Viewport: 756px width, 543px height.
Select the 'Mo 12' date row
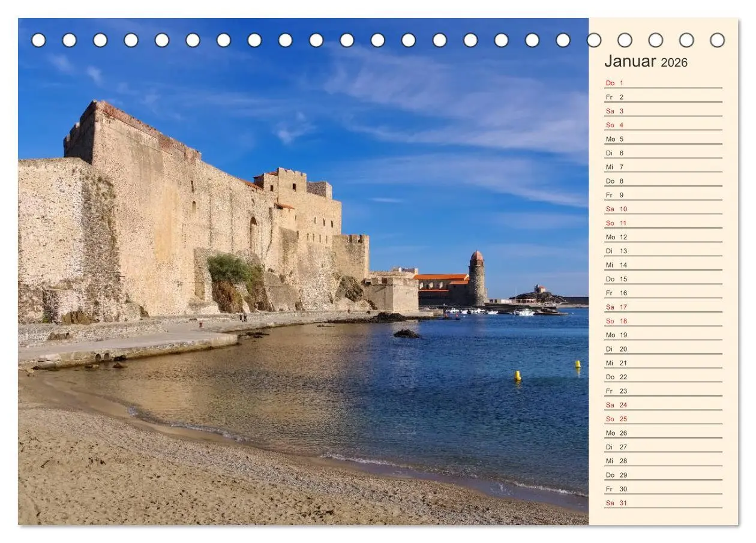[x=663, y=237]
